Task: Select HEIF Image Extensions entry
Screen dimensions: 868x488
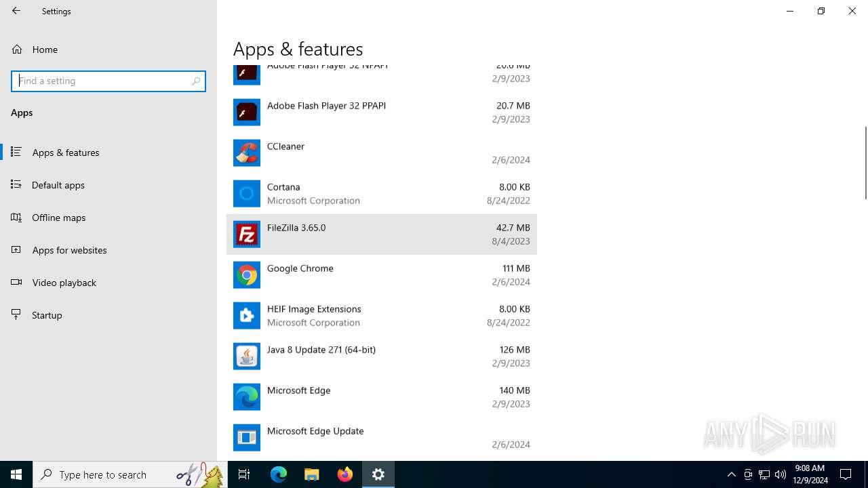Action: (382, 316)
